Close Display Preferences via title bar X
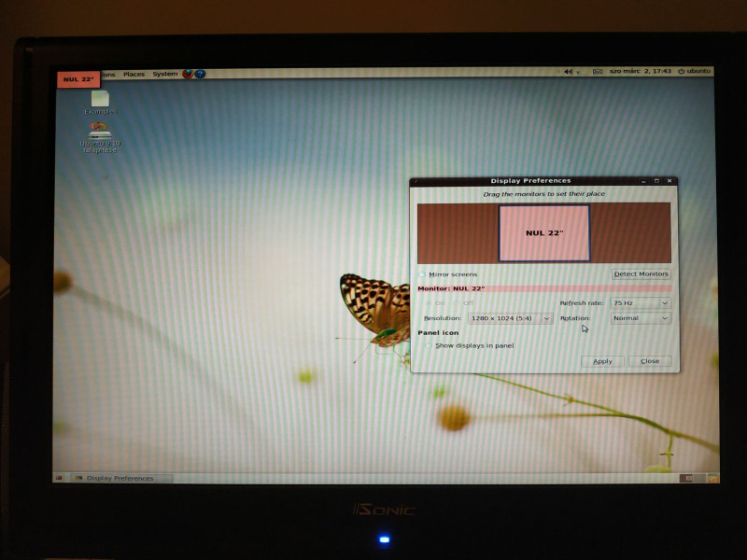The width and height of the screenshot is (747, 560). click(x=669, y=181)
